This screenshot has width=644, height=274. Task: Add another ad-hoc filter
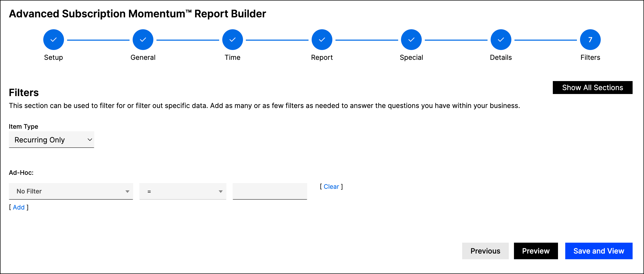tap(19, 207)
